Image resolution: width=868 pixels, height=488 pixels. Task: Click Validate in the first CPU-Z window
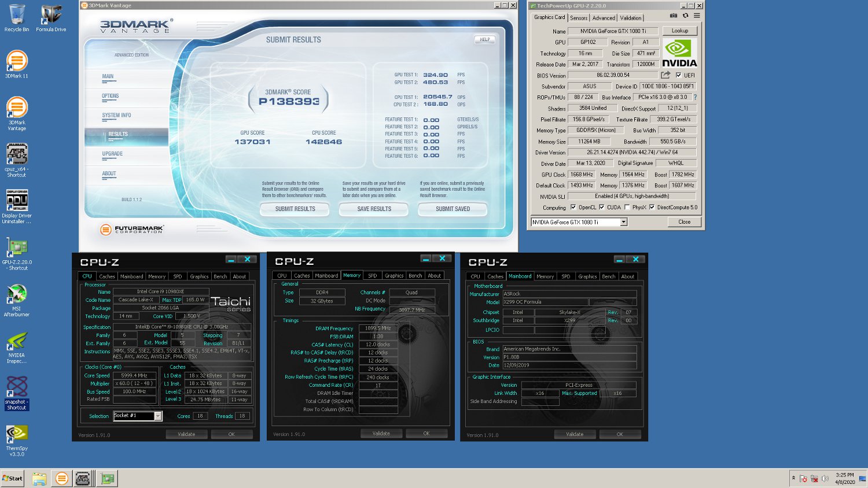(186, 434)
